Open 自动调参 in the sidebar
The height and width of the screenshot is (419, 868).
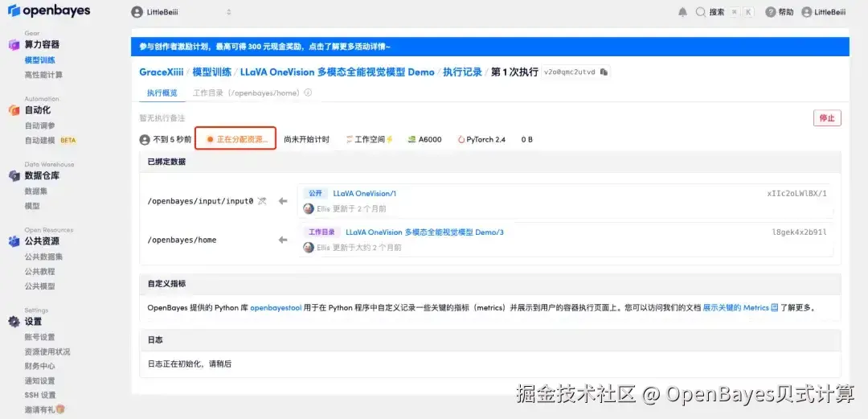40,125
